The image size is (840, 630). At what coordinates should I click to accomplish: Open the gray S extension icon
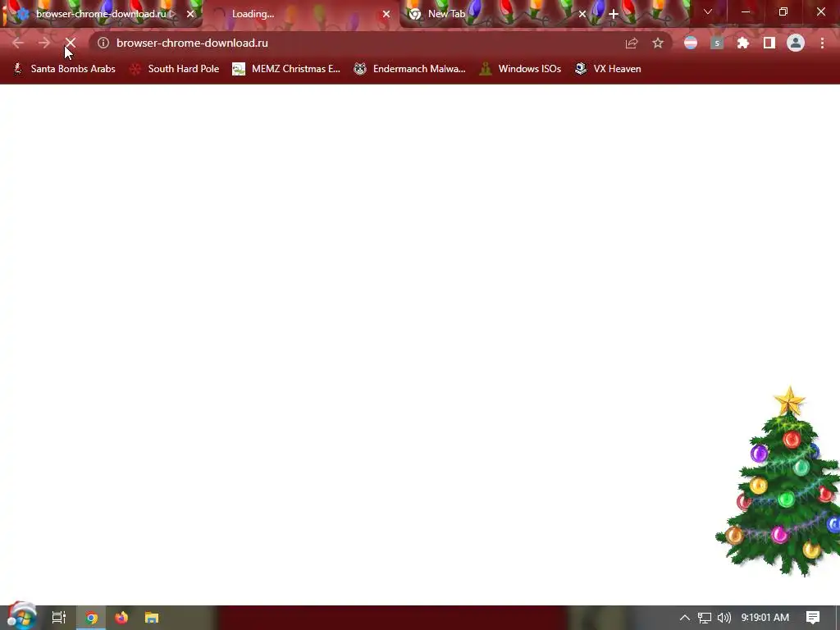[x=717, y=43]
